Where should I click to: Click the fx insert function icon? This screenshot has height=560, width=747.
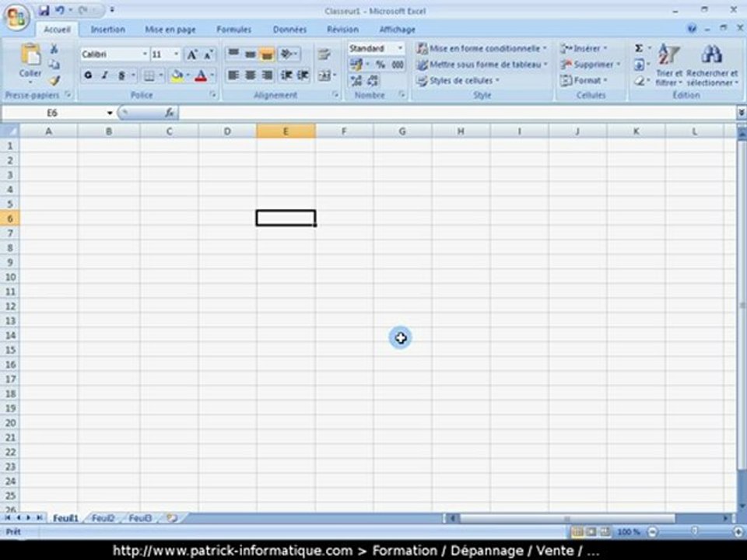(169, 113)
